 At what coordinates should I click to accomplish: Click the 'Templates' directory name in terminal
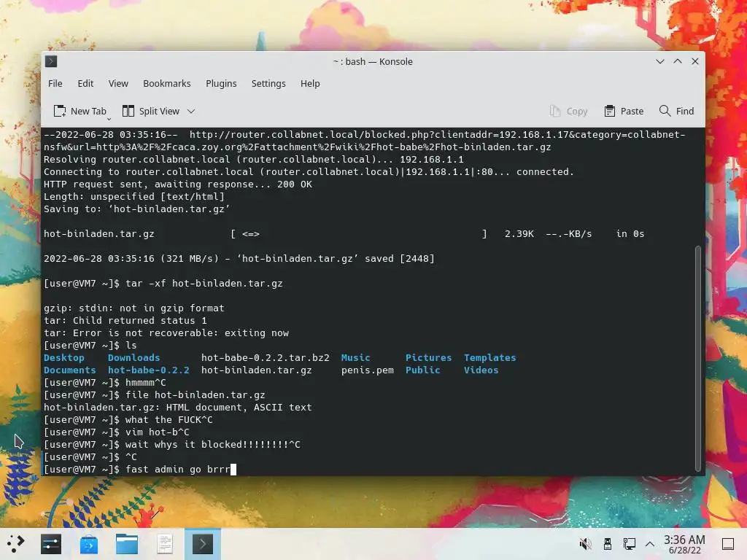(489, 357)
